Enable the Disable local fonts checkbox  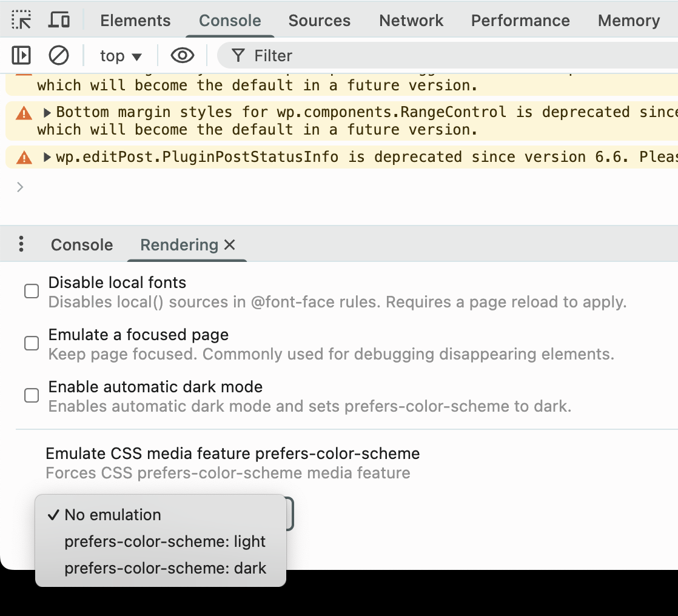pyautogui.click(x=32, y=292)
